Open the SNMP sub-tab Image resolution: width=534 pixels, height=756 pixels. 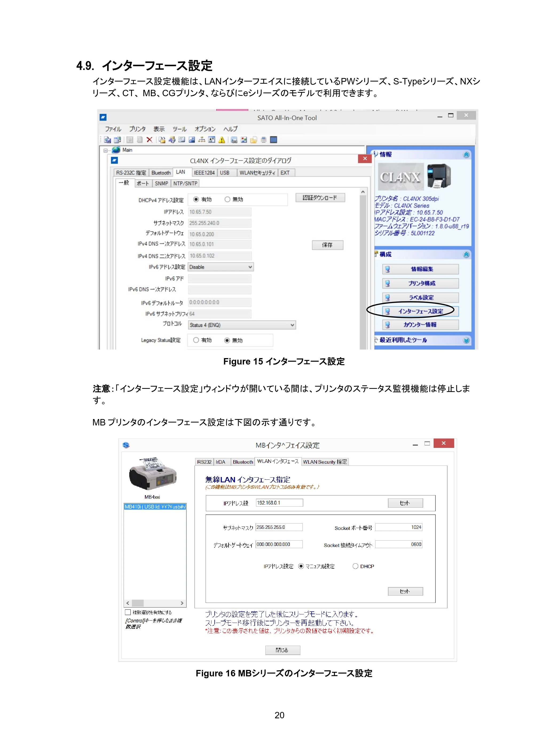click(x=162, y=183)
